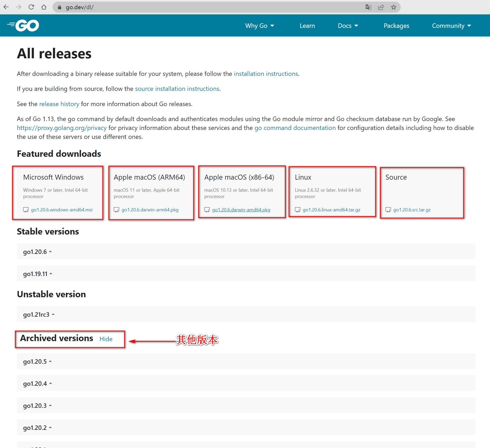Click the share page icon
The image size is (490, 448).
point(381,7)
